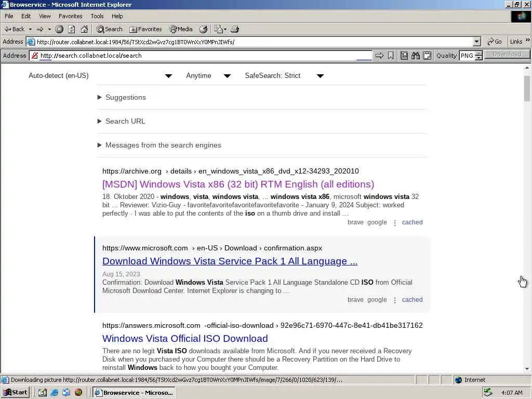
Task: Open the Auto-detect (en-US) language dropdown
Action: [x=100, y=76]
